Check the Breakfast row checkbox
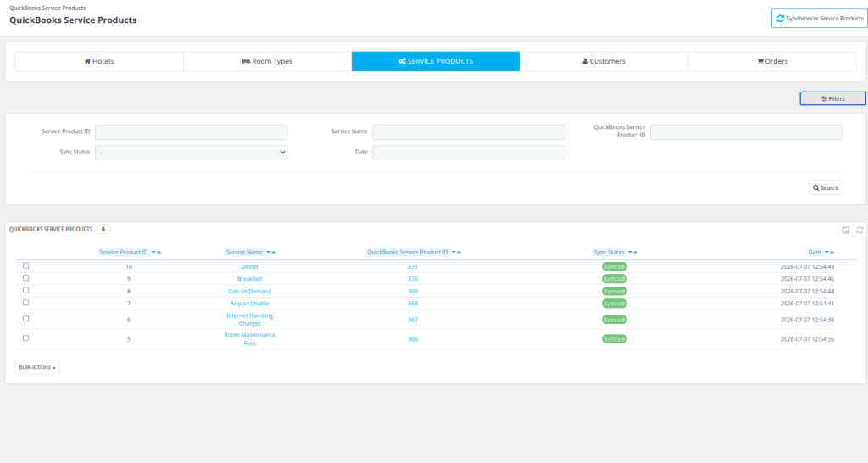 (x=26, y=278)
